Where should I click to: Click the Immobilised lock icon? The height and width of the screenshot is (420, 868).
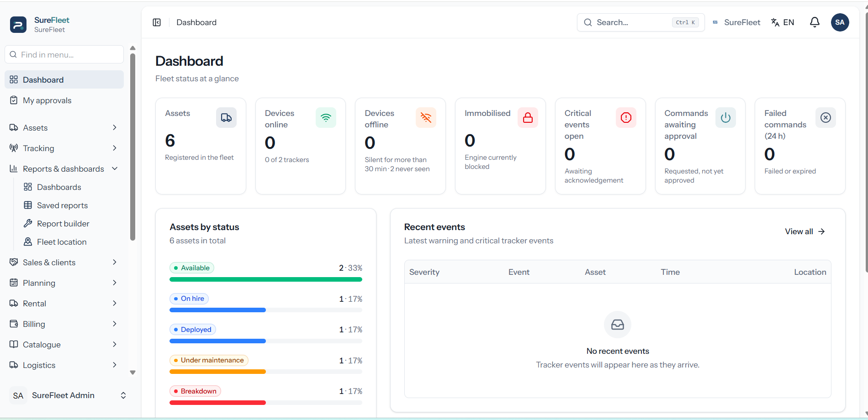tap(528, 118)
